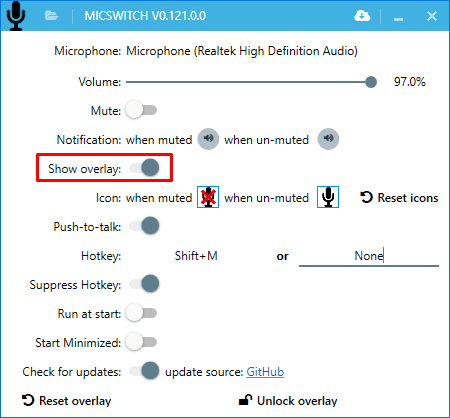This screenshot has width=450, height=418.
Task: Click the cloud download update icon
Action: click(x=362, y=16)
